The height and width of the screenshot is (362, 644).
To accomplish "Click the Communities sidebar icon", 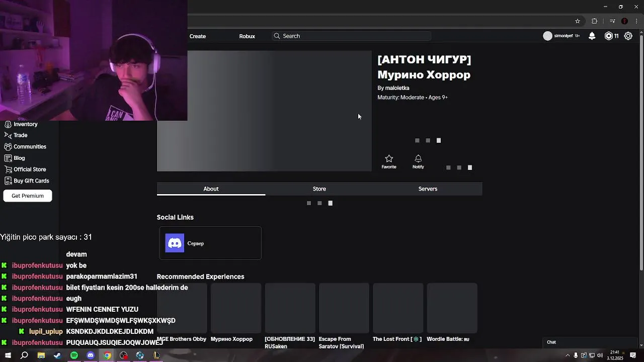I will pos(8,147).
